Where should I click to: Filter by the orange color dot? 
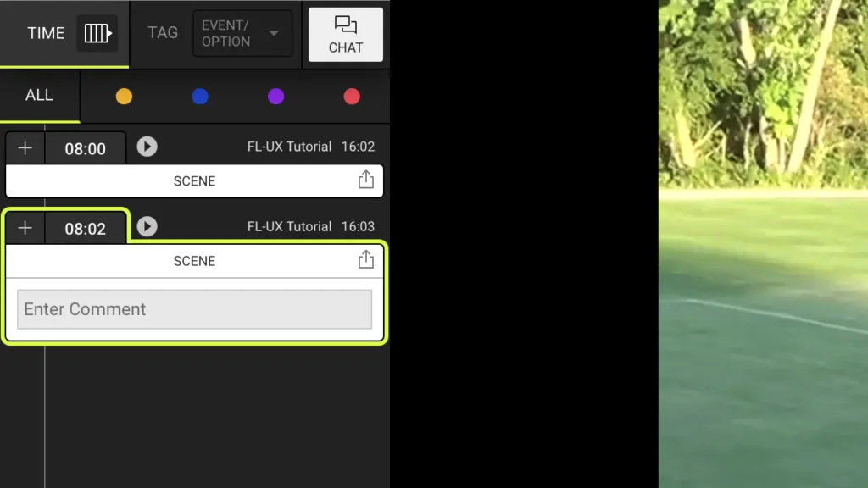click(x=124, y=97)
